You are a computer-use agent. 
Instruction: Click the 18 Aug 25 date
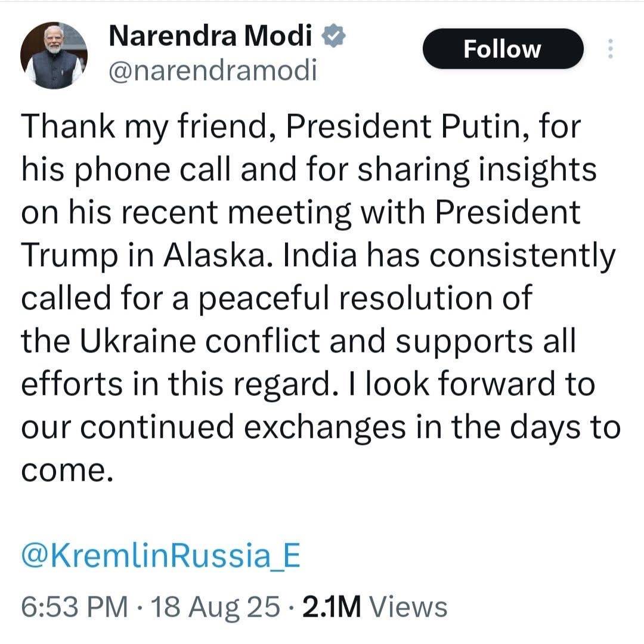pos(216,606)
